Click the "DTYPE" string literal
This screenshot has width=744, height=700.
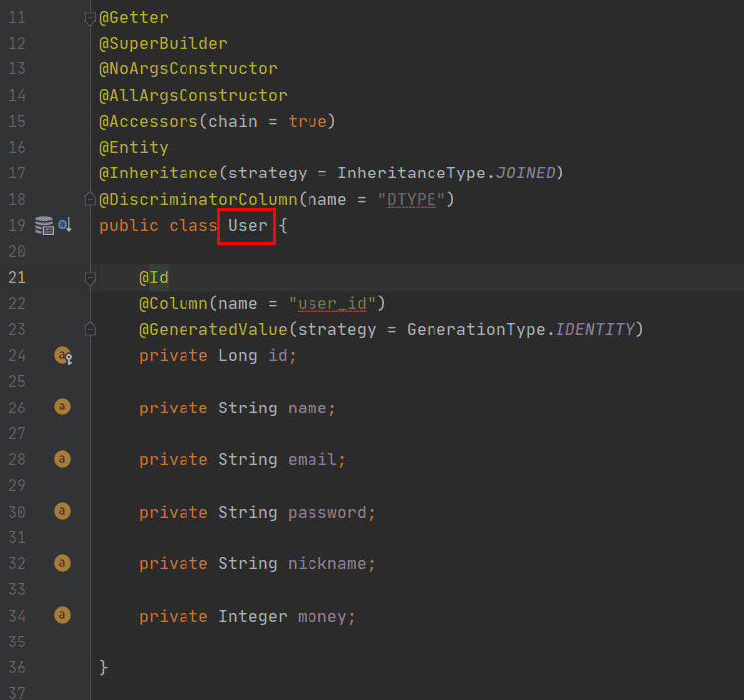coord(412,199)
